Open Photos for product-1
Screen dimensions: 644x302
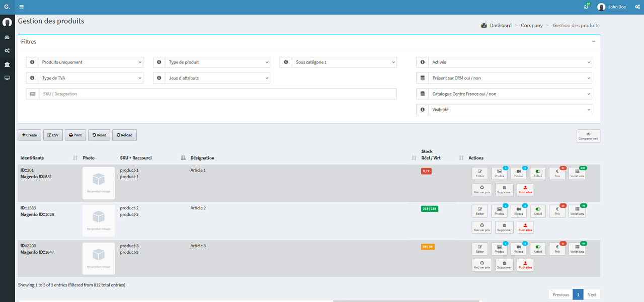click(499, 174)
